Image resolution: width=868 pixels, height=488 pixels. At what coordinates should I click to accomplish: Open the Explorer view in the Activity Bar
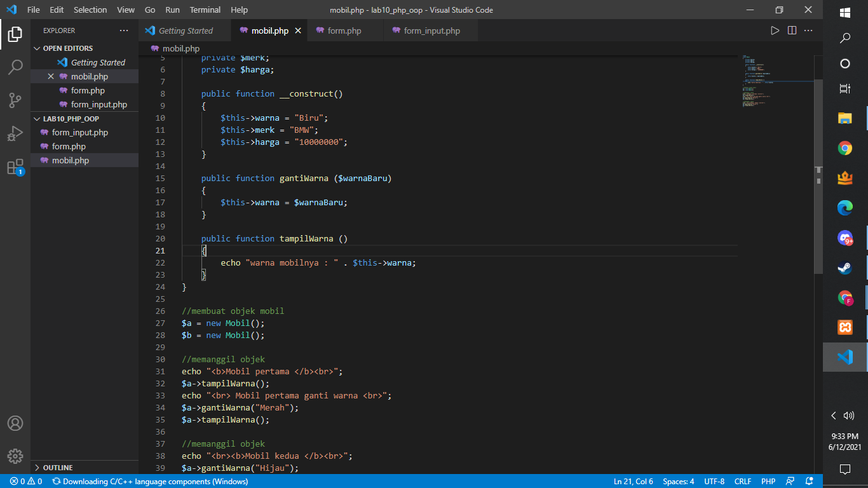coord(14,35)
